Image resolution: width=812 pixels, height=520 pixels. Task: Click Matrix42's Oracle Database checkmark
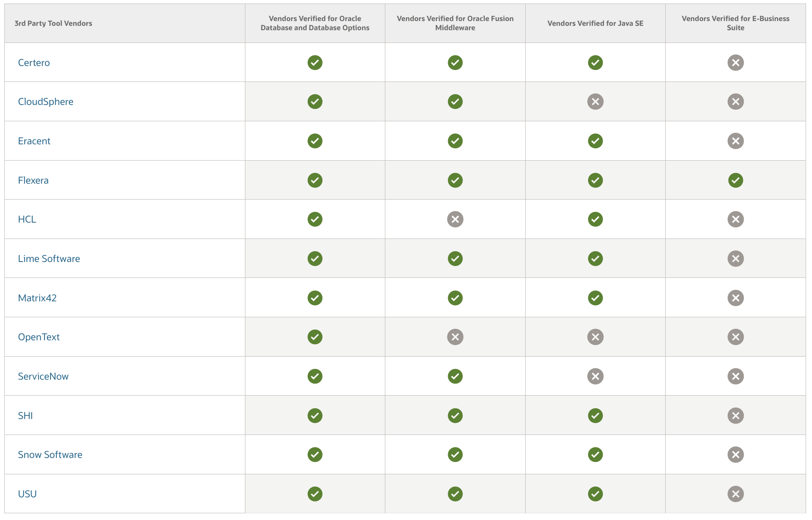[315, 297]
